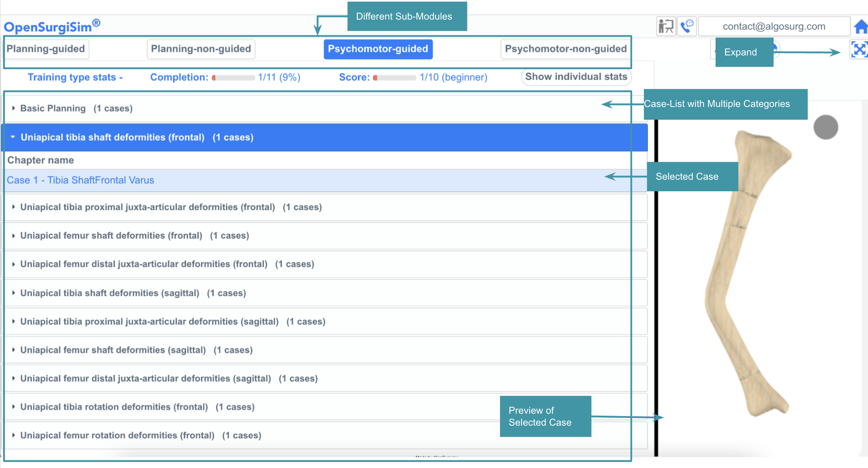
Task: Click the contact@algosurg.com email field
Action: coord(774,27)
